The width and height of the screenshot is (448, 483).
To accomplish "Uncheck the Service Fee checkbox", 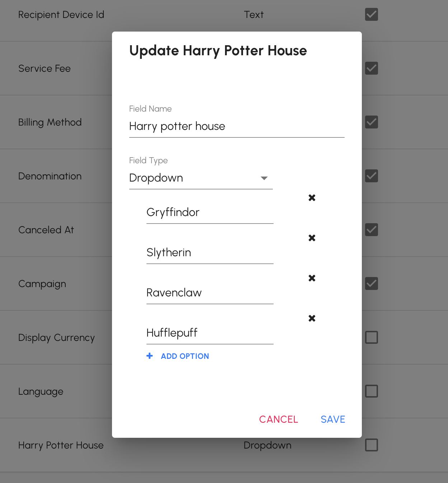I will tap(372, 68).
